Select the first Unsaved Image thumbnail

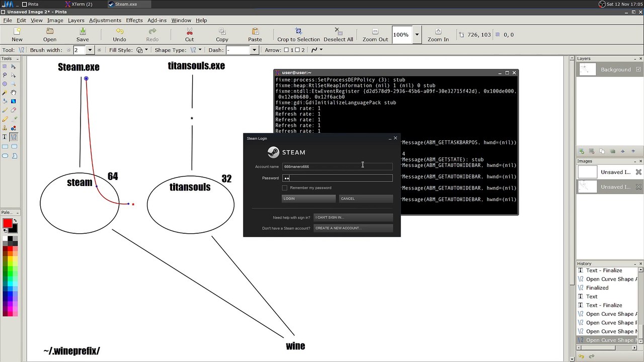point(587,172)
